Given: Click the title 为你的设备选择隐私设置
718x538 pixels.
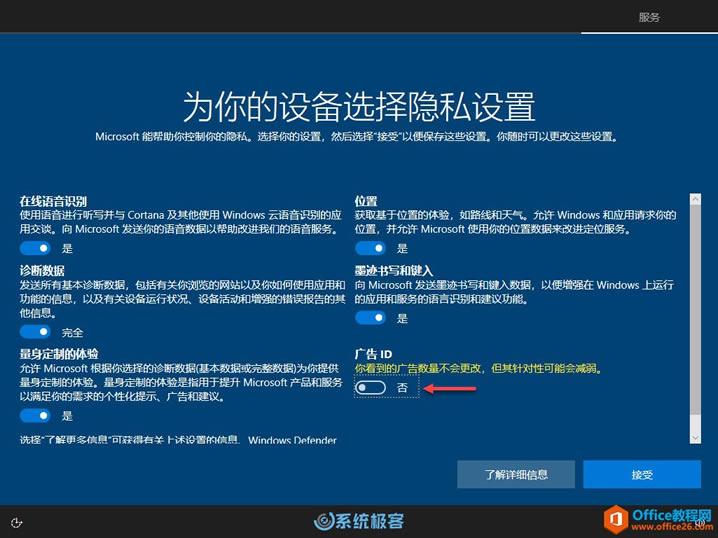Looking at the screenshot, I should 359,106.
